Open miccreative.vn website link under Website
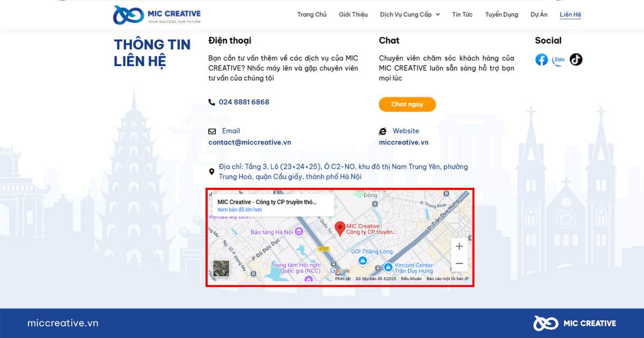The image size is (644, 338). coord(404,143)
